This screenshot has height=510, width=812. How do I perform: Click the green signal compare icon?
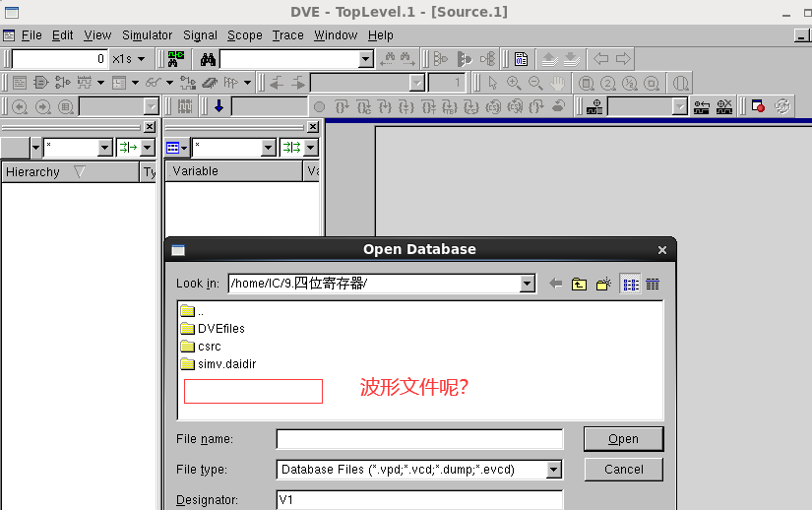click(x=175, y=59)
